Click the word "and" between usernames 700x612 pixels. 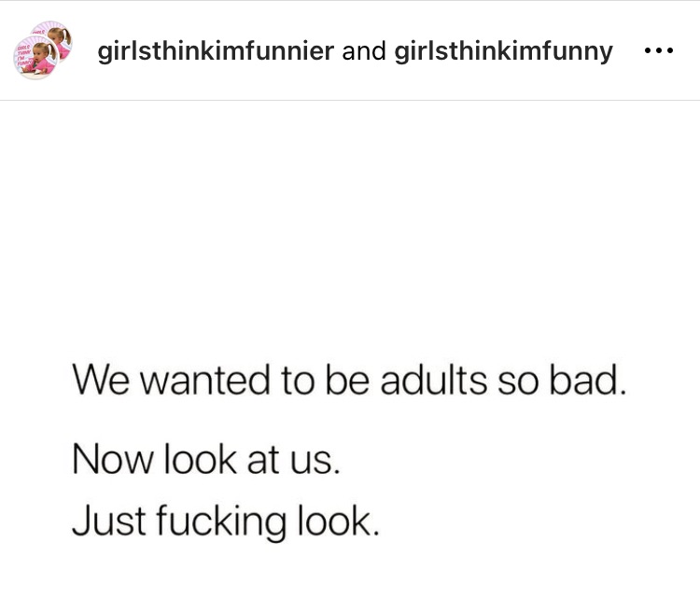pos(364,51)
